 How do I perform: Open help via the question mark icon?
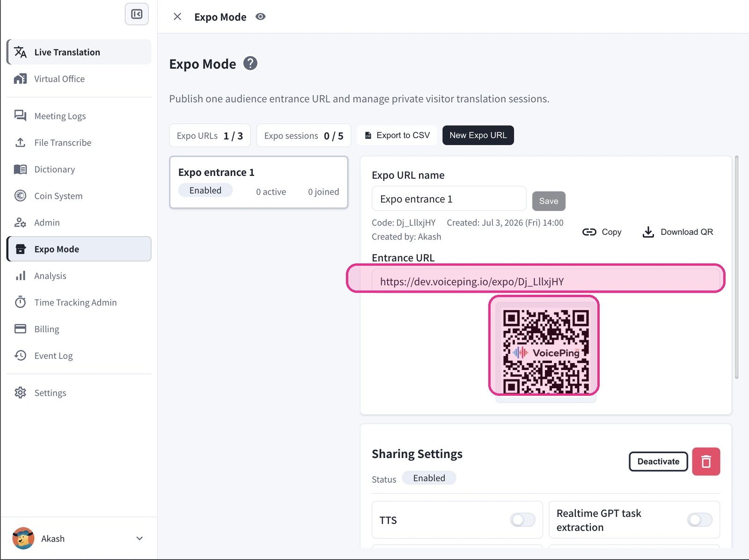250,63
